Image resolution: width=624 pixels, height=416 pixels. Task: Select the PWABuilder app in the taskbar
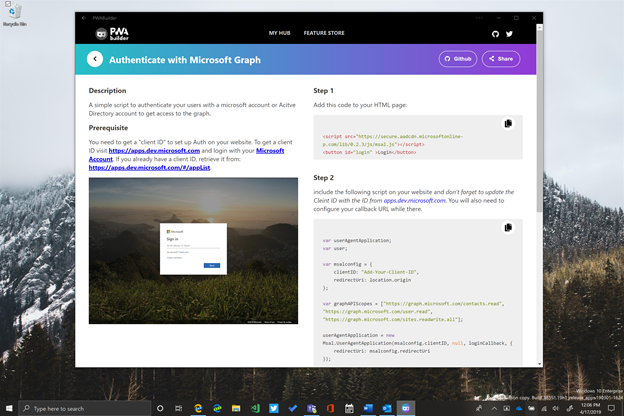point(406,408)
